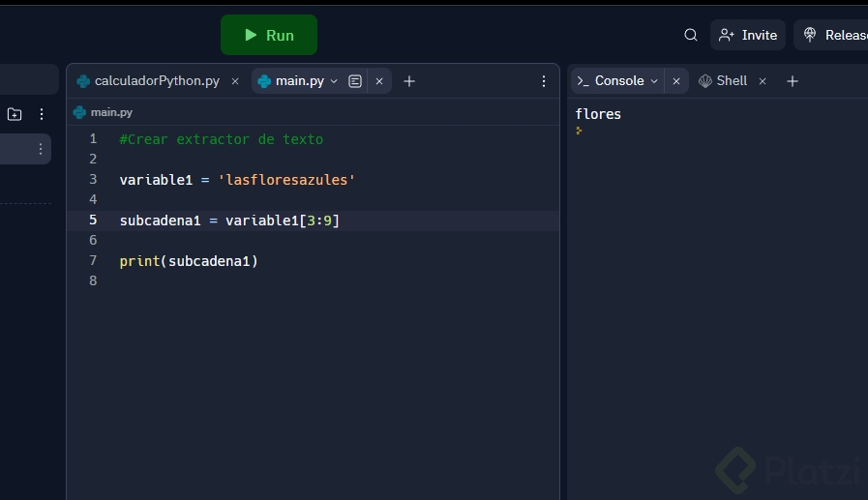Click the variable1 name on line 3
This screenshot has width=868, height=500.
pyautogui.click(x=156, y=180)
